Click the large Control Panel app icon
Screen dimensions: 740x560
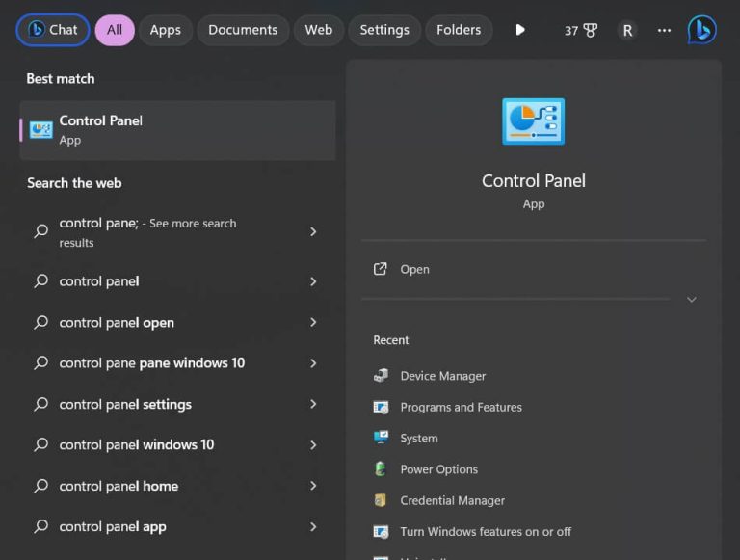[x=533, y=122]
